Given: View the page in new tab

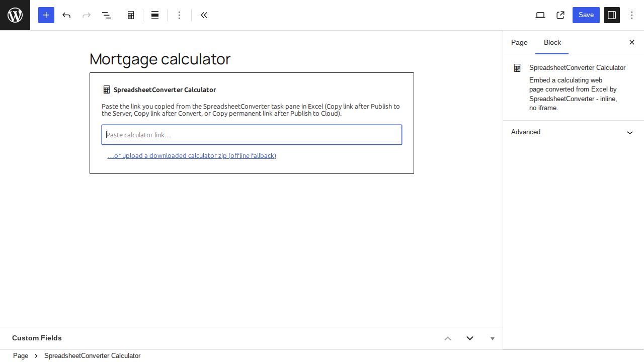Looking at the screenshot, I should (x=560, y=15).
